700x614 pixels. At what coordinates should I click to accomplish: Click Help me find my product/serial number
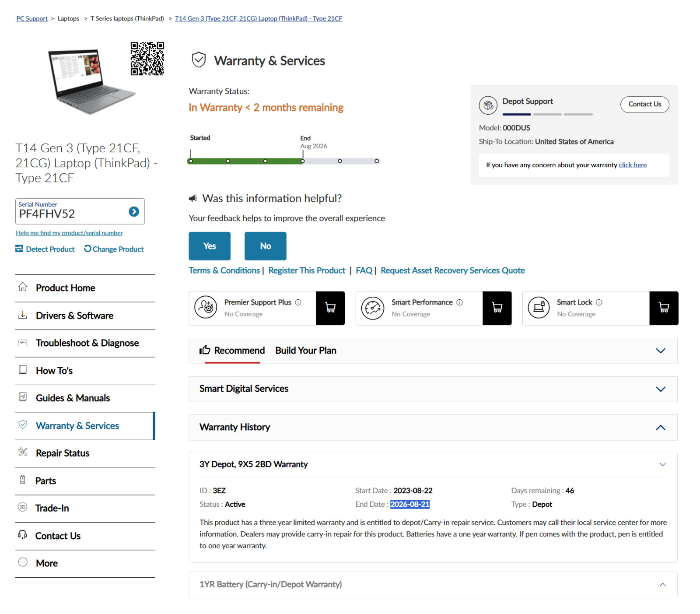(69, 233)
